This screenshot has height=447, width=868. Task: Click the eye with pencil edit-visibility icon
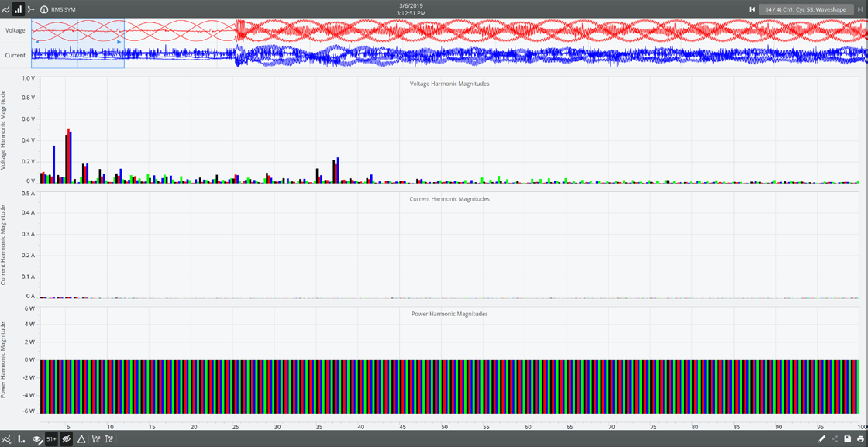coord(38,438)
